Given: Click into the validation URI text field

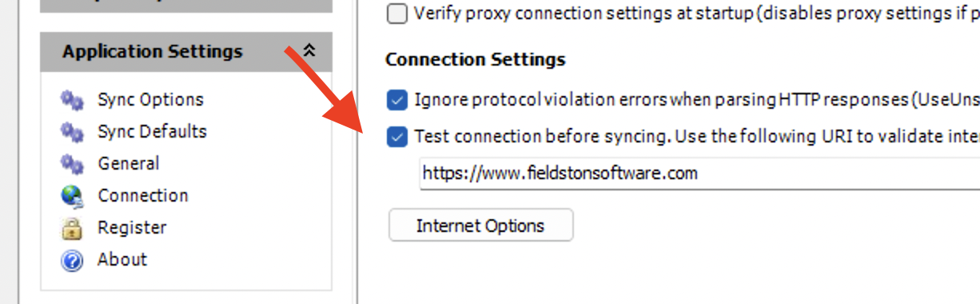Looking at the screenshot, I should tap(699, 174).
